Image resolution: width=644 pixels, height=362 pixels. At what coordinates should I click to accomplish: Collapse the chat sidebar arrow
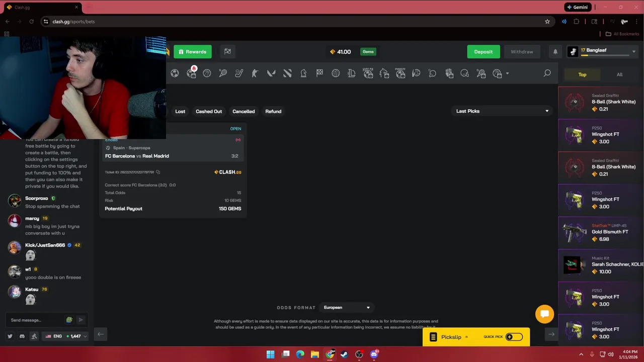[x=101, y=334]
